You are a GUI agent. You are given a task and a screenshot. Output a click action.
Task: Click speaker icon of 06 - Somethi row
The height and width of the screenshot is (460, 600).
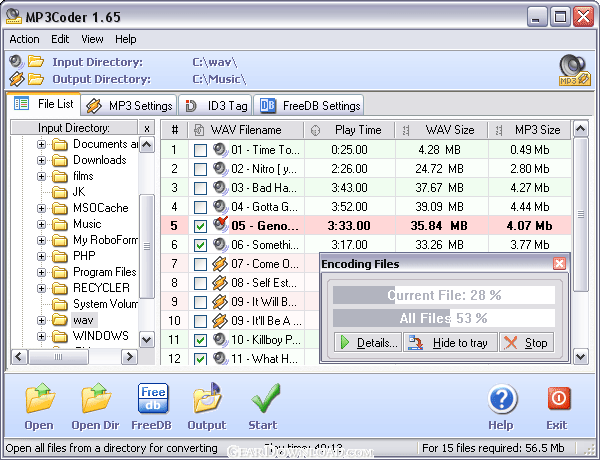[220, 245]
